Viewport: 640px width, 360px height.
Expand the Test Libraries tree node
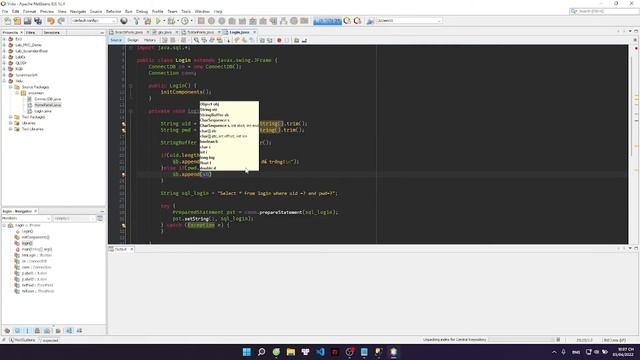(11, 129)
